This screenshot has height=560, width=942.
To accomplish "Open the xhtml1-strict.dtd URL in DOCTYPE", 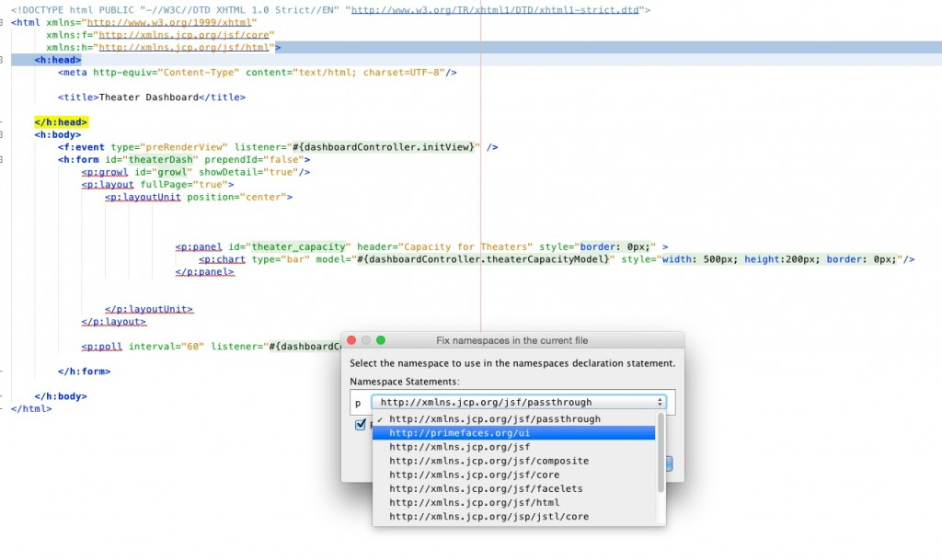I will tap(495, 10).
